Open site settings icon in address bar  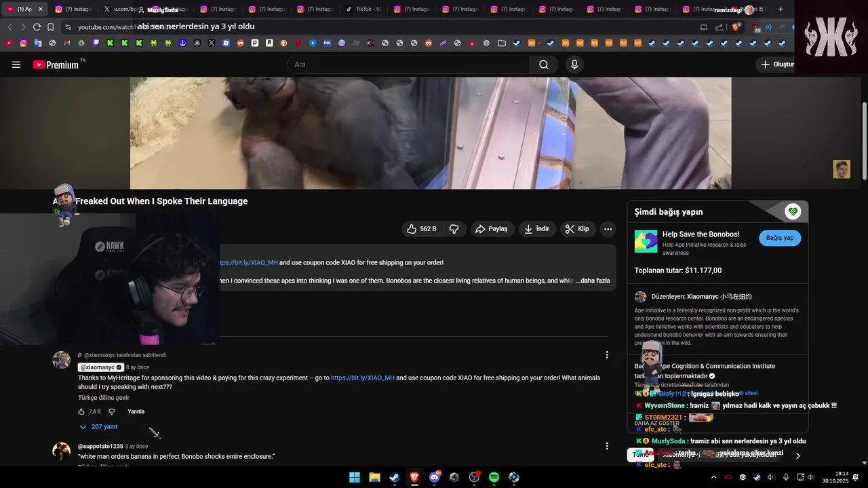[68, 27]
